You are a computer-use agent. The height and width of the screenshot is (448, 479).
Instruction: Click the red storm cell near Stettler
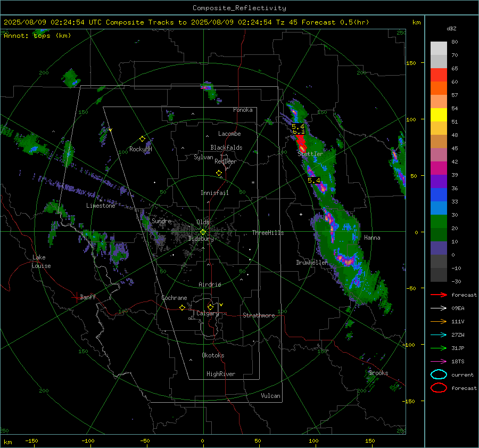pos(301,143)
